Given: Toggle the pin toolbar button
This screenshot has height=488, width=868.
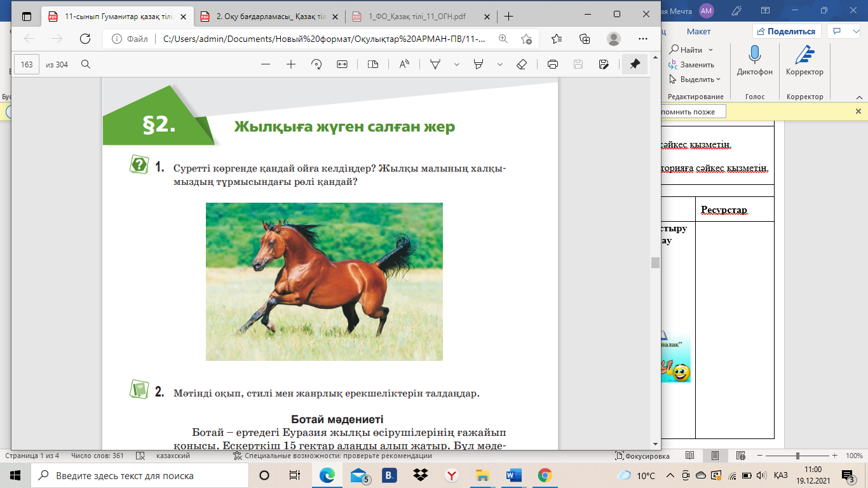Looking at the screenshot, I should 634,64.
